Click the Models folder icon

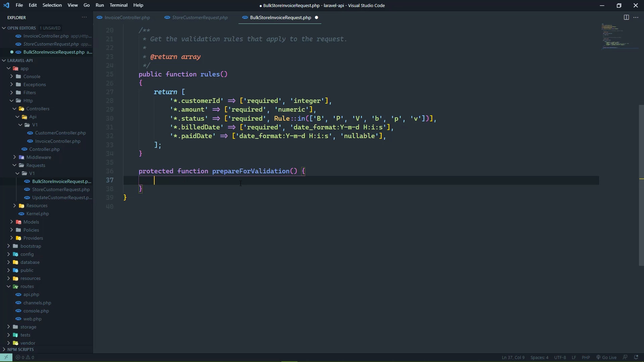pos(18,222)
